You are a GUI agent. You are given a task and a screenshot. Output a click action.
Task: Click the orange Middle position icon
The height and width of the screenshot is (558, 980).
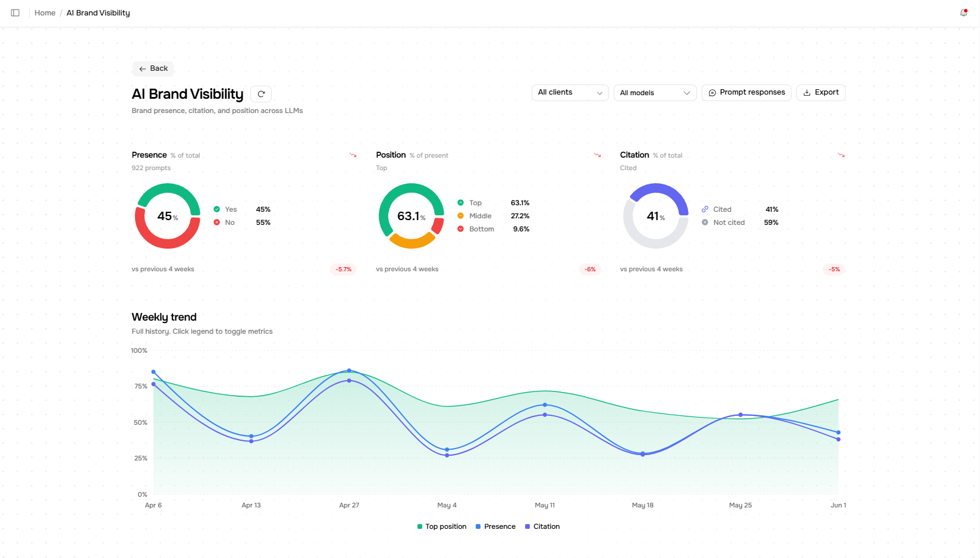(x=460, y=216)
